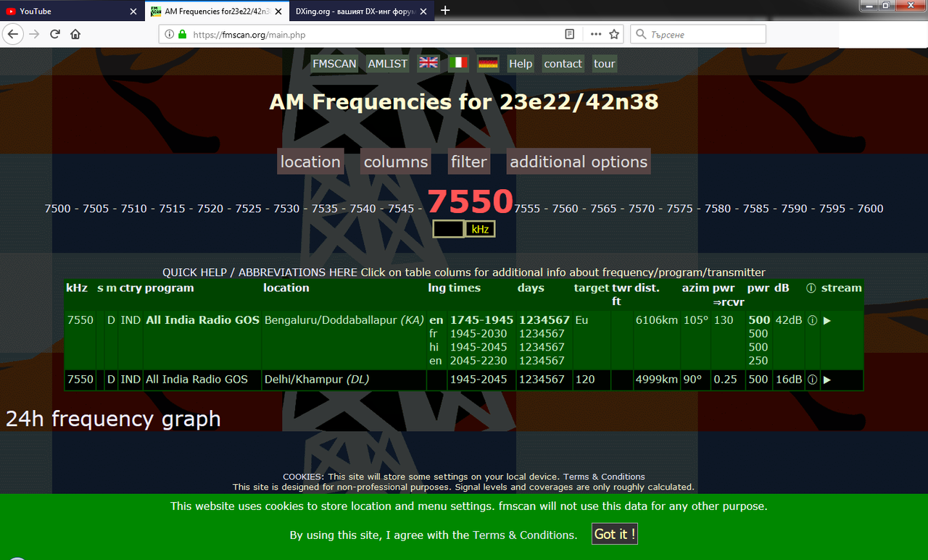The width and height of the screenshot is (928, 560).
Task: Go forward with browser forward arrow
Action: click(x=34, y=34)
